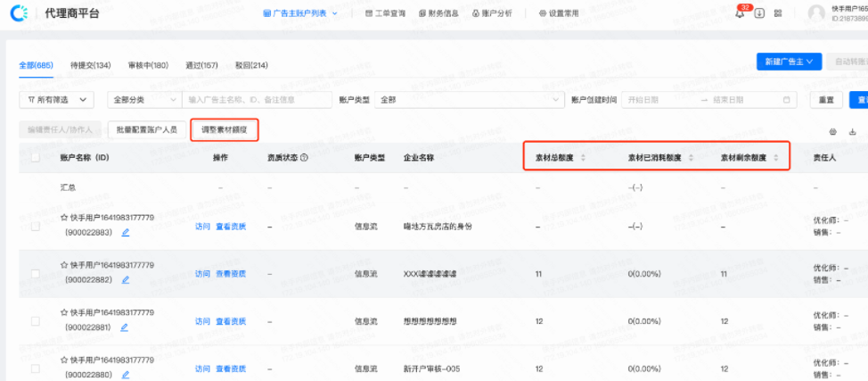Sort by 素材已消耗额度 column arrows
This screenshot has width=868, height=381.
tap(691, 158)
